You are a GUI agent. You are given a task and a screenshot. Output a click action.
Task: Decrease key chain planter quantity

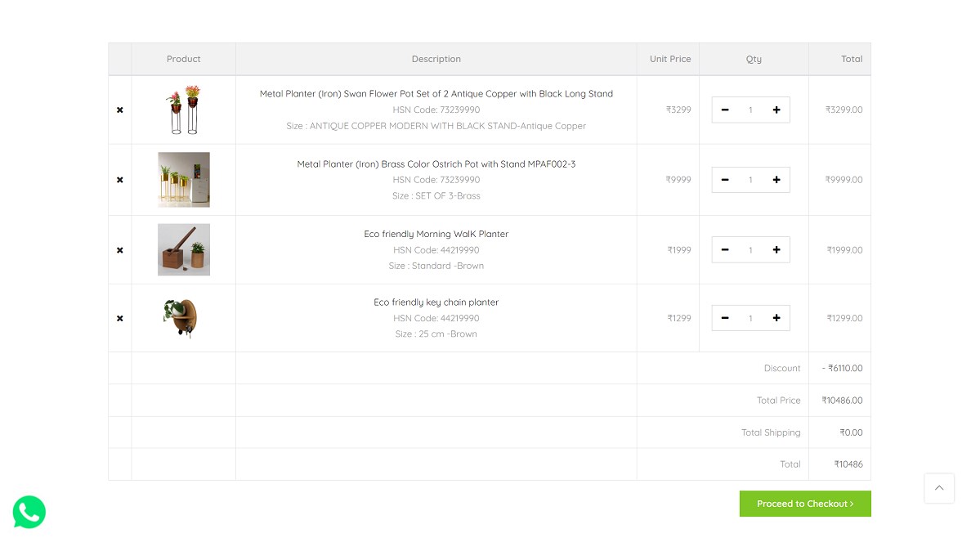coord(725,318)
